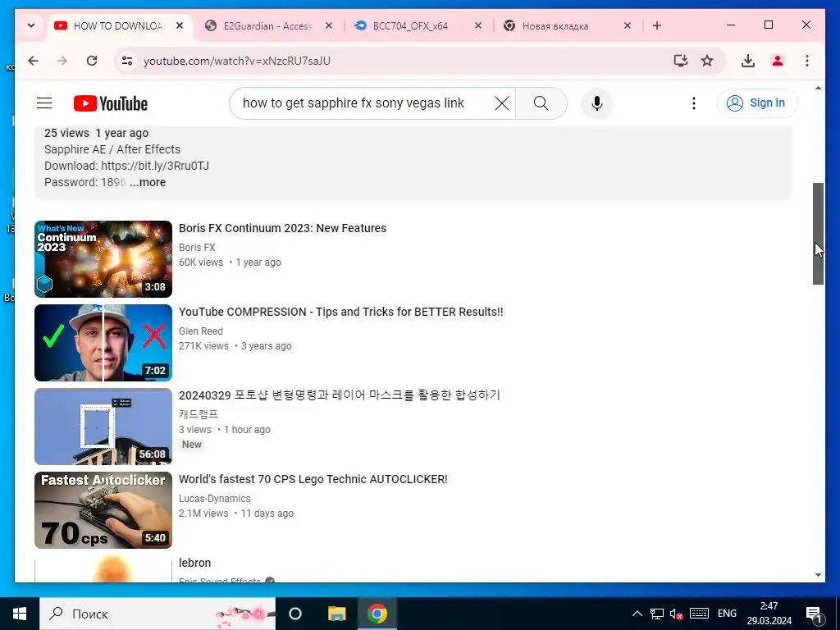Switch to the Новая вкладка tab
Image resolution: width=840 pixels, height=630 pixels.
coord(555,25)
